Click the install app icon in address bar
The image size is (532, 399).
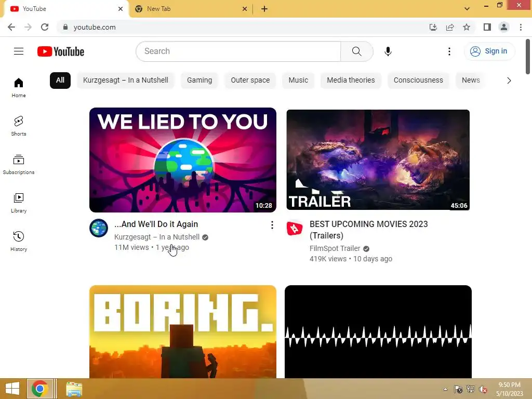[x=433, y=27]
